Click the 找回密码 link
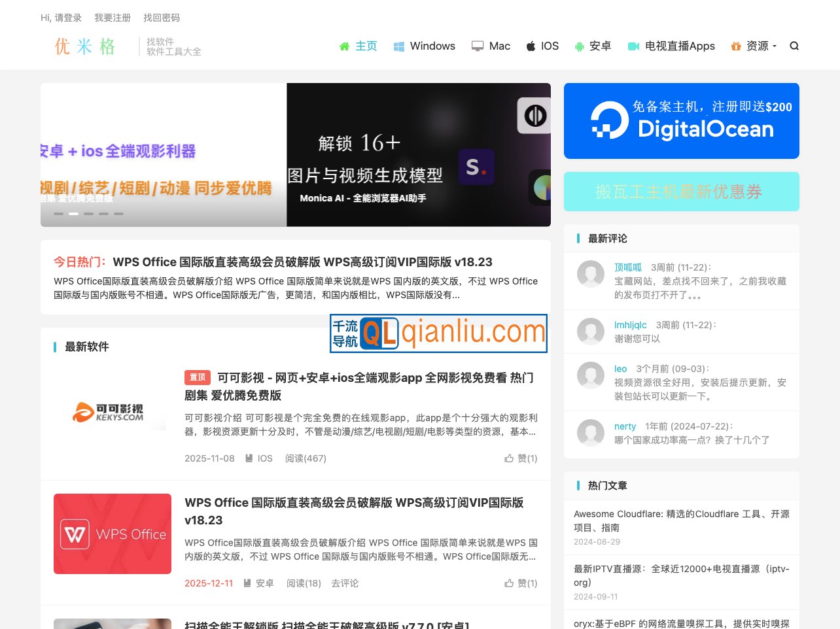840x629 pixels. pos(162,18)
